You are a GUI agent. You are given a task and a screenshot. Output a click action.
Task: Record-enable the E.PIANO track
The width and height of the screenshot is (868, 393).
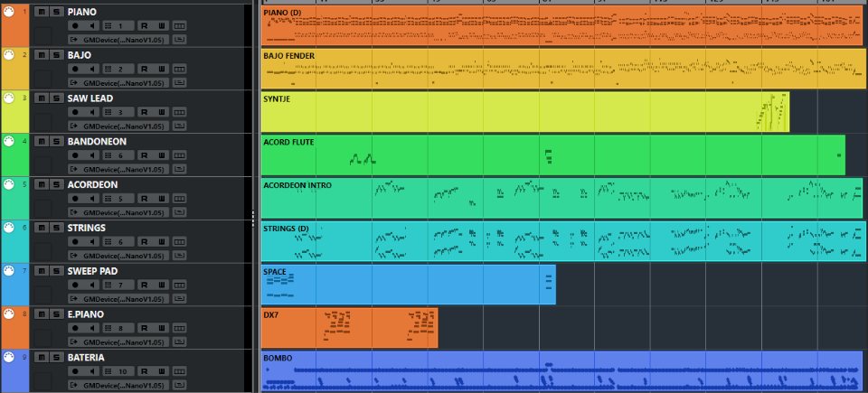(75, 328)
